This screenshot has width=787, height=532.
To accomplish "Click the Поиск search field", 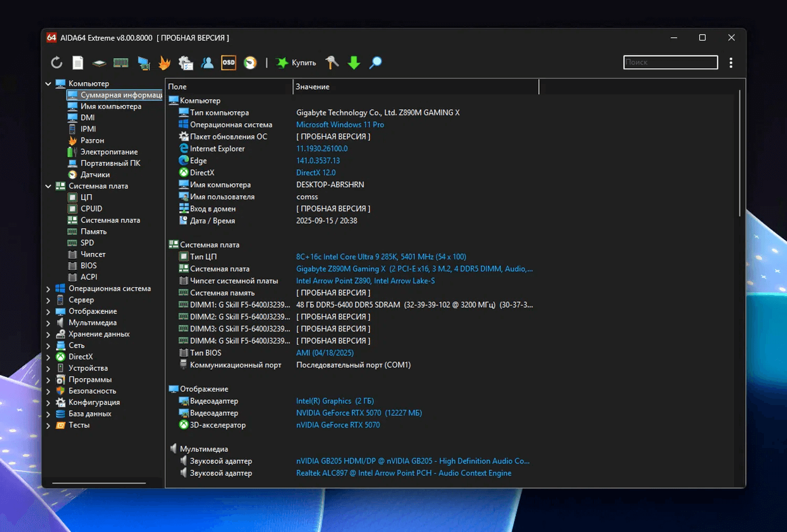I will [x=671, y=62].
